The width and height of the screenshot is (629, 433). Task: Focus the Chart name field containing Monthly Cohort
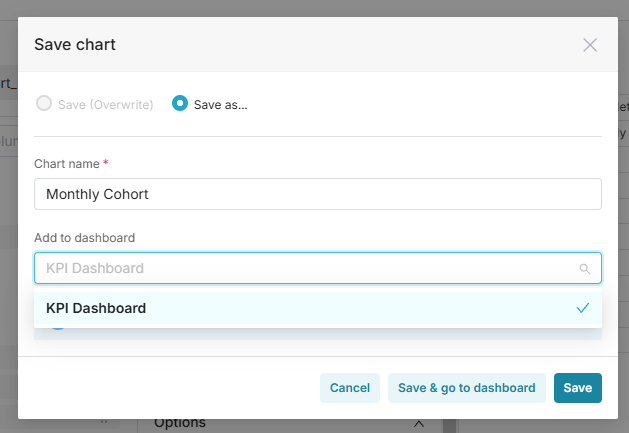tap(318, 194)
